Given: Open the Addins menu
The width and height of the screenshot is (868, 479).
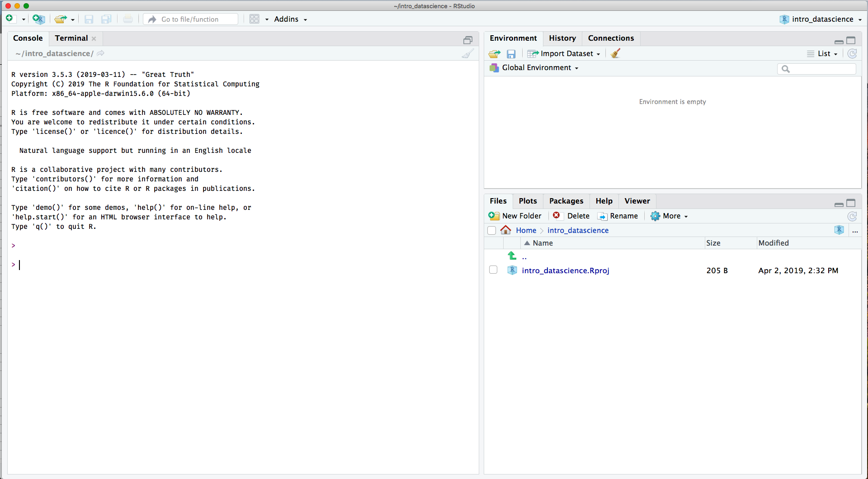Looking at the screenshot, I should pyautogui.click(x=290, y=19).
